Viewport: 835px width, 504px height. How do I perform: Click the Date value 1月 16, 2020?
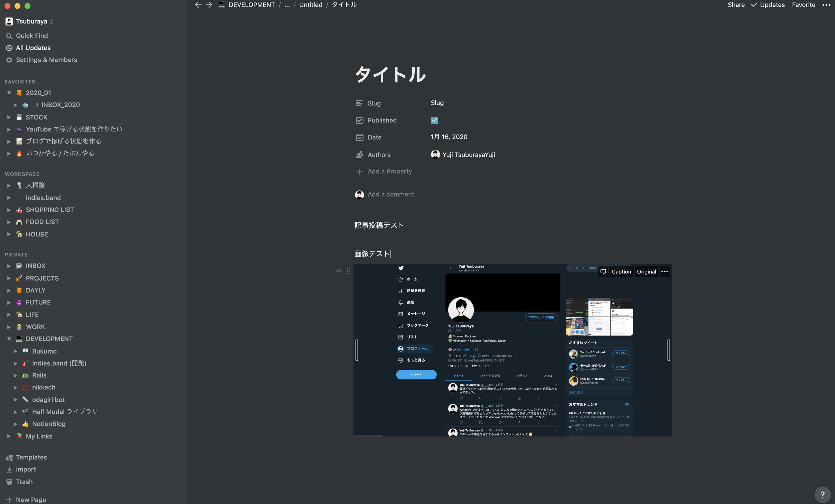coord(449,137)
